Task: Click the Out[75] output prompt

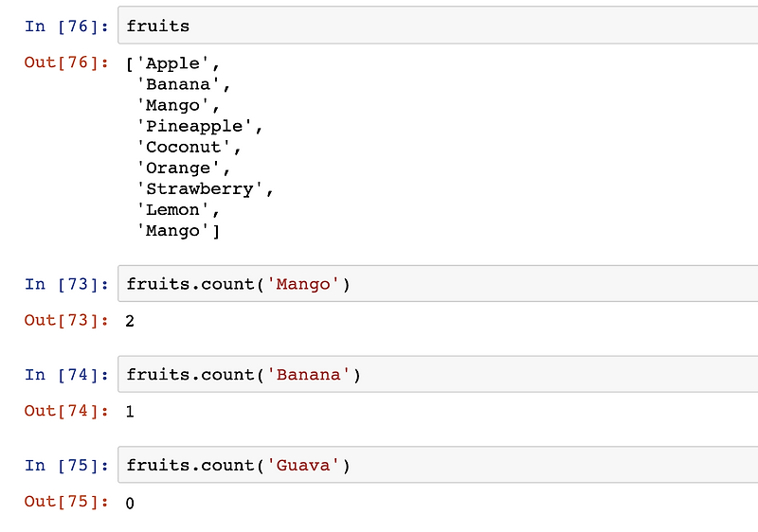Action: [66, 502]
